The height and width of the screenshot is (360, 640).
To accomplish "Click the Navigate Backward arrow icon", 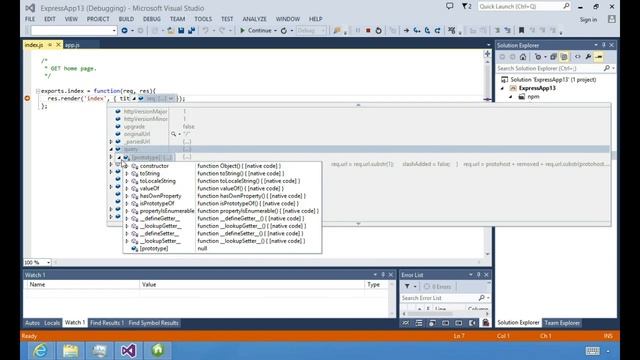I will pyautogui.click(x=124, y=30).
